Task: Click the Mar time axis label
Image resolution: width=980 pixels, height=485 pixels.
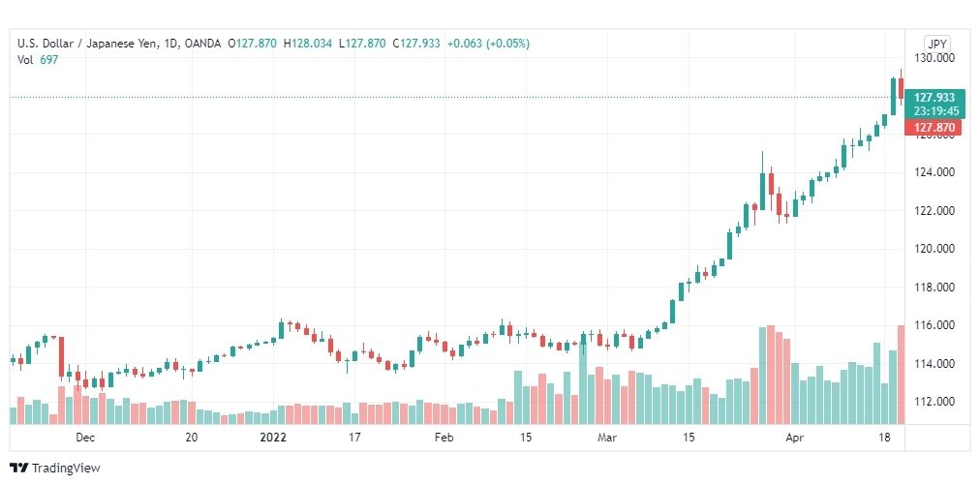Action: coord(607,438)
